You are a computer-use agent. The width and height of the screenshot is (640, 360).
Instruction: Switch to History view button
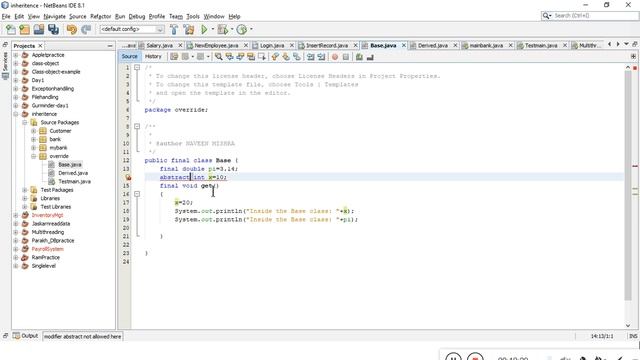(153, 56)
